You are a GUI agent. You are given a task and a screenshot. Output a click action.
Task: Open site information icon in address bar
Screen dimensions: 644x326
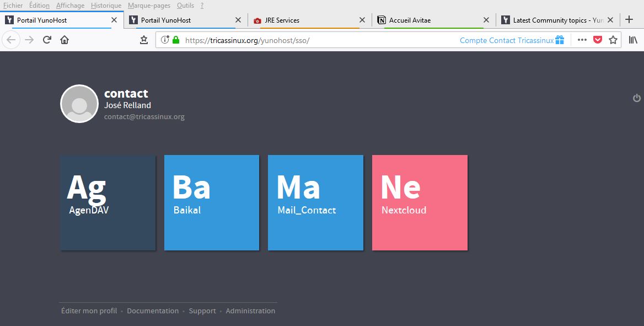[165, 40]
